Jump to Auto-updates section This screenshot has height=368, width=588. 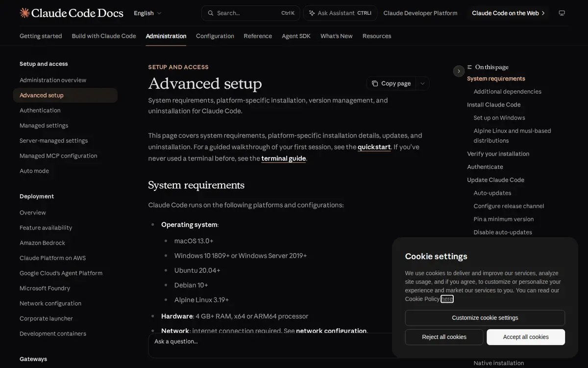point(492,193)
